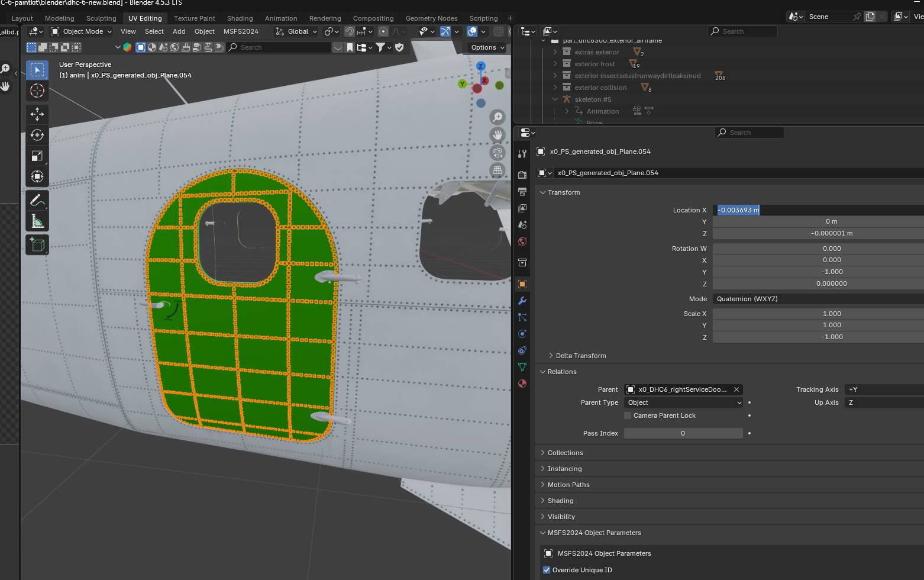
Task: Choose the Add Cube tool
Action: 37,244
